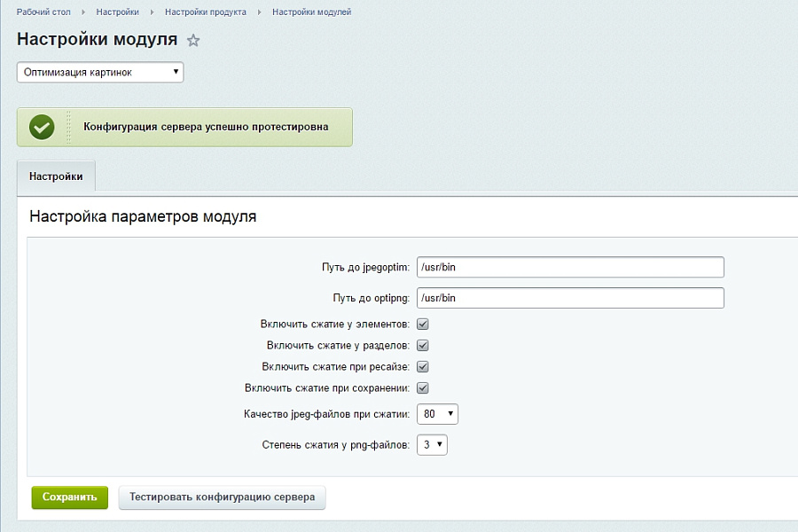Open the png compression level dropdown showing 3
This screenshot has height=532, width=798.
click(x=432, y=444)
